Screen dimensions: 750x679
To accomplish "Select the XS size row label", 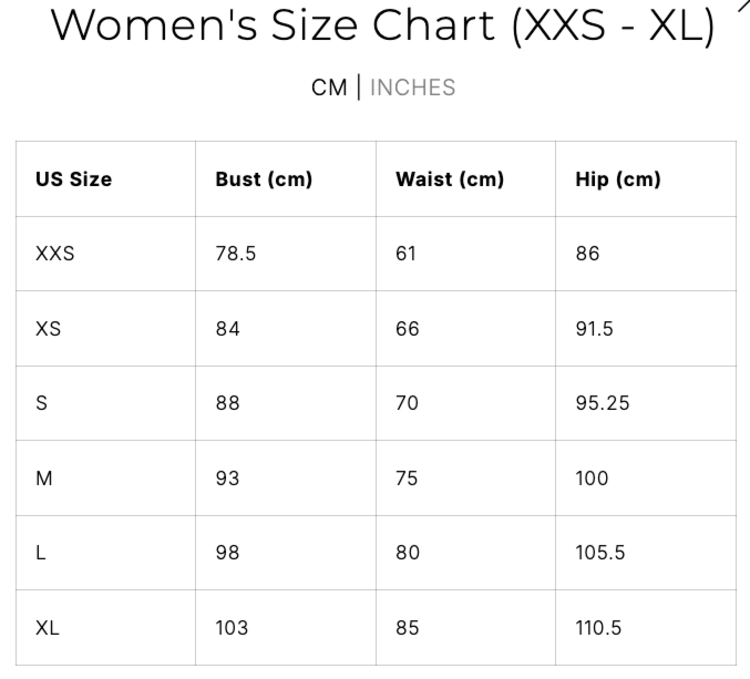I will pyautogui.click(x=48, y=329).
